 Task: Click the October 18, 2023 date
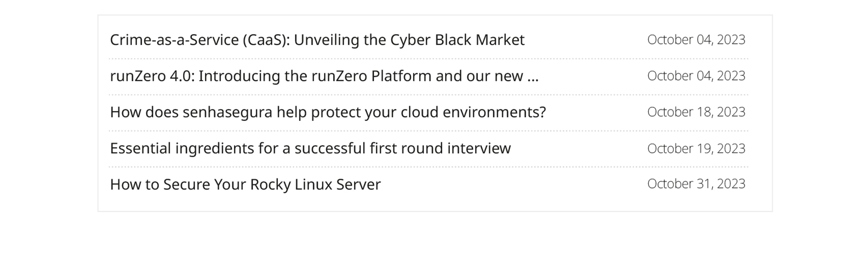[696, 112]
